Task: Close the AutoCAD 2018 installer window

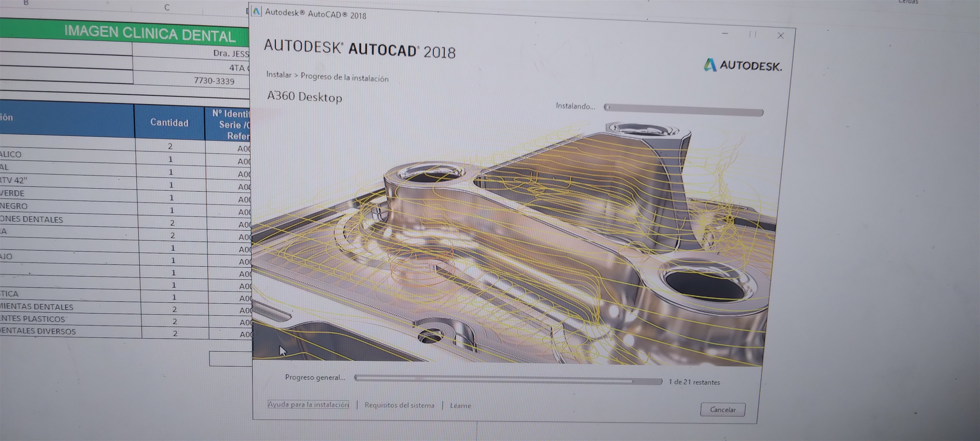Action: (x=781, y=35)
